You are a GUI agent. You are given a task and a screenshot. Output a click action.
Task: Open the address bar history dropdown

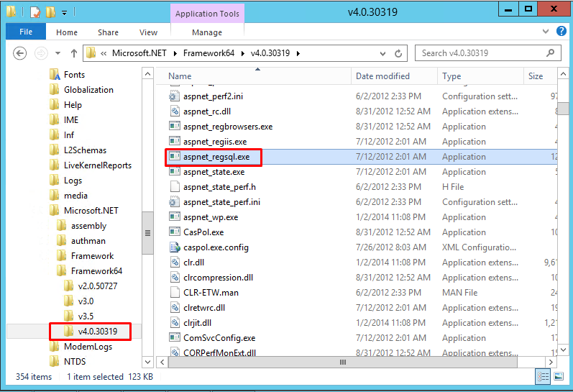(382, 54)
